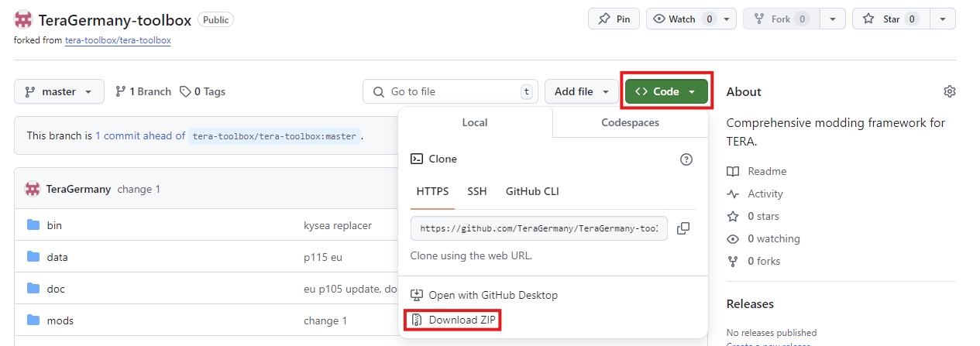The width and height of the screenshot is (980, 346).
Task: Click the folder icon beside data
Action: pyautogui.click(x=33, y=257)
